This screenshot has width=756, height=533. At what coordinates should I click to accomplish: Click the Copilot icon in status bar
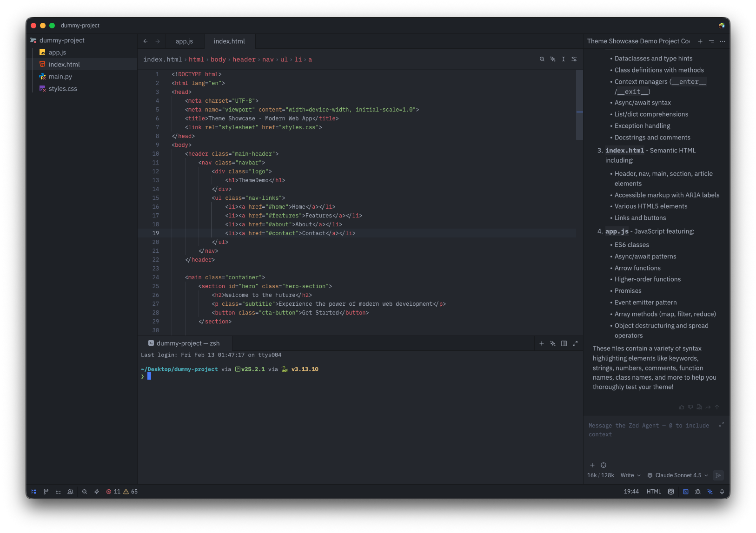click(671, 492)
